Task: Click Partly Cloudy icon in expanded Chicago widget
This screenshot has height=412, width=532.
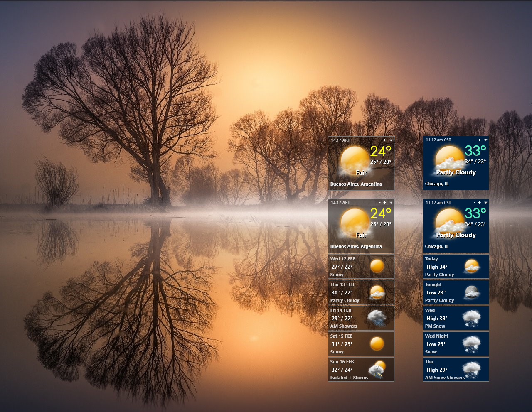Action: coord(450,222)
